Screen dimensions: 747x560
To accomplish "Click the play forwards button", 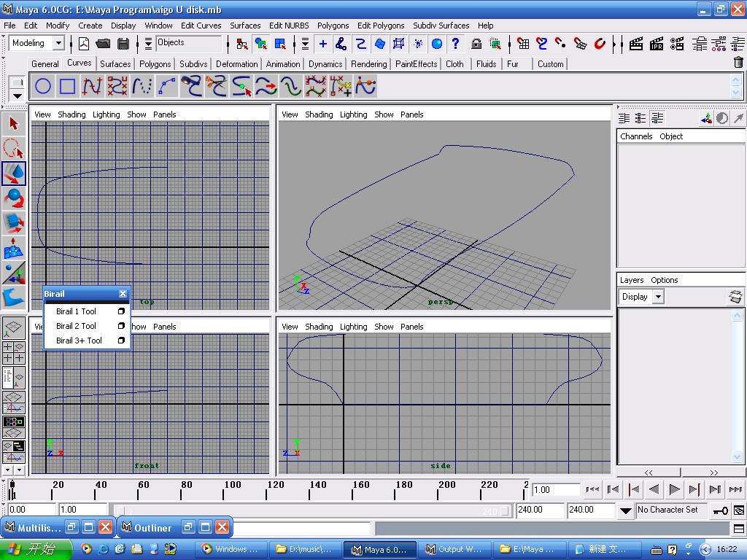I will 674,489.
